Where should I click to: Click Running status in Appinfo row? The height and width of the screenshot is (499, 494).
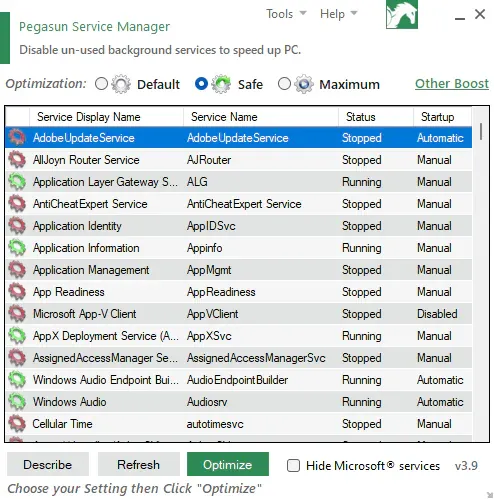(362, 248)
